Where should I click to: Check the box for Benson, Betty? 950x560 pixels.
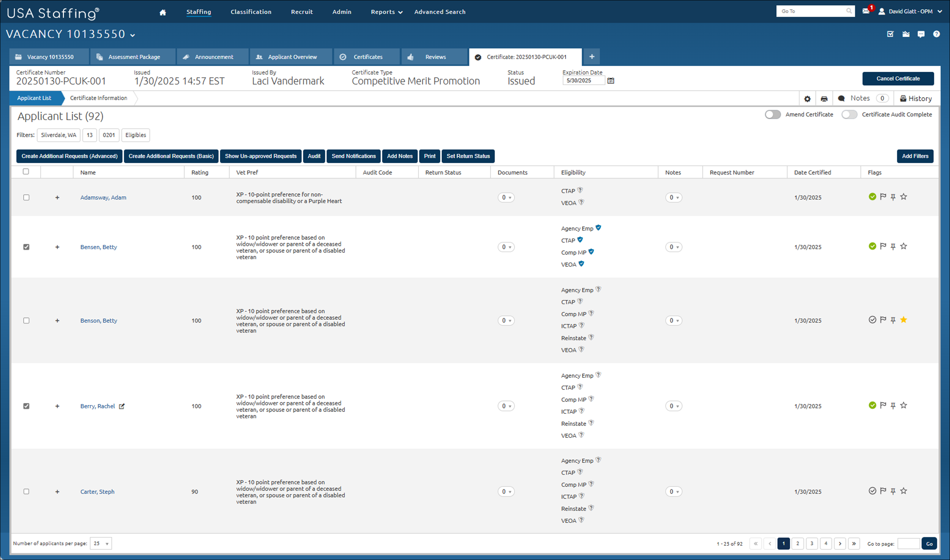click(26, 320)
